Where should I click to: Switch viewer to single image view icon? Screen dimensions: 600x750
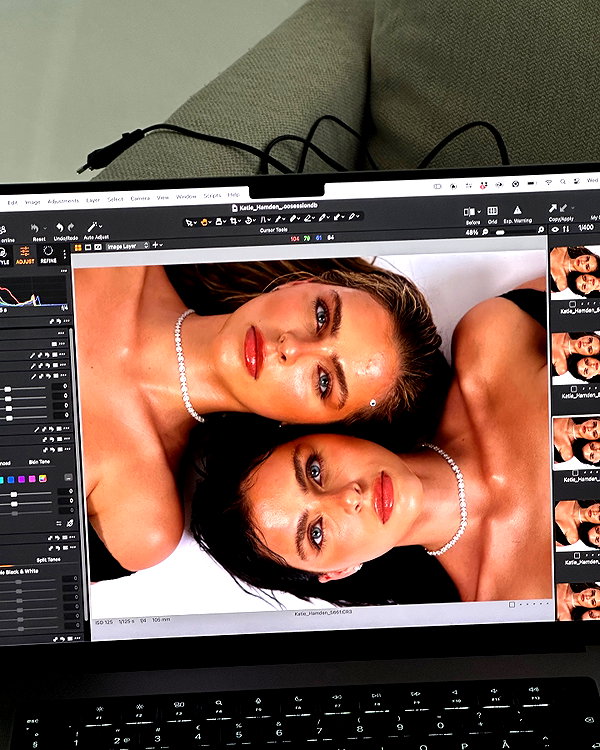click(x=88, y=247)
